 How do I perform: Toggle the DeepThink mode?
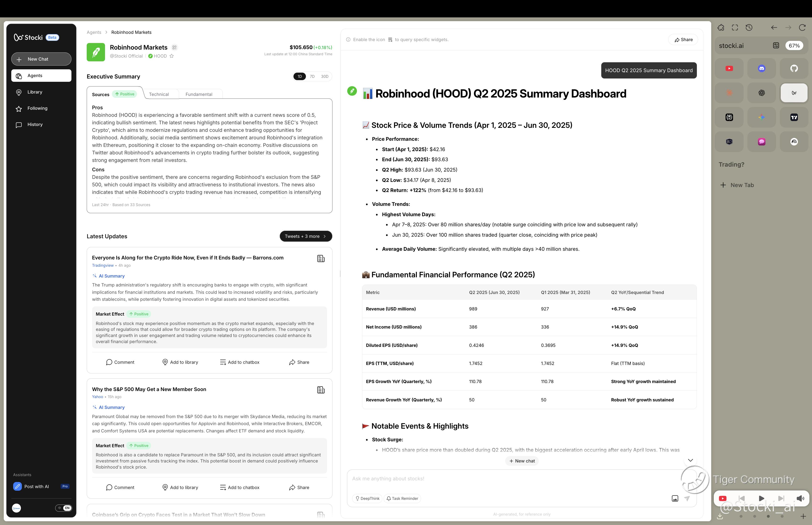pyautogui.click(x=367, y=498)
